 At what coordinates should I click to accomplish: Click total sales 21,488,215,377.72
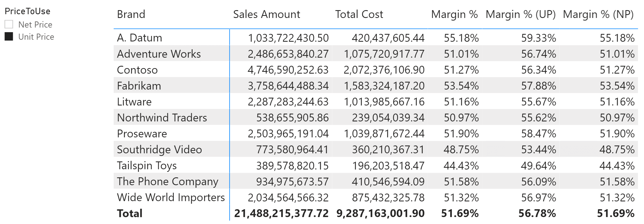click(x=281, y=213)
